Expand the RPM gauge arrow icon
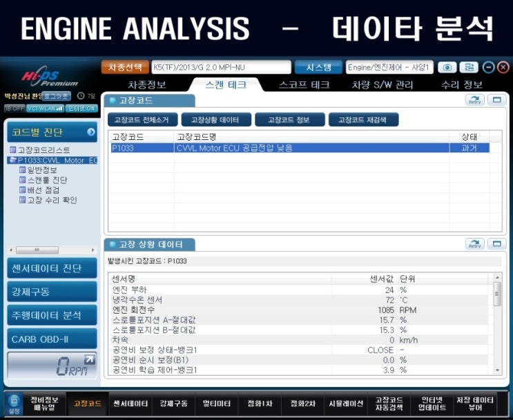This screenshot has width=513, height=420. (89, 359)
